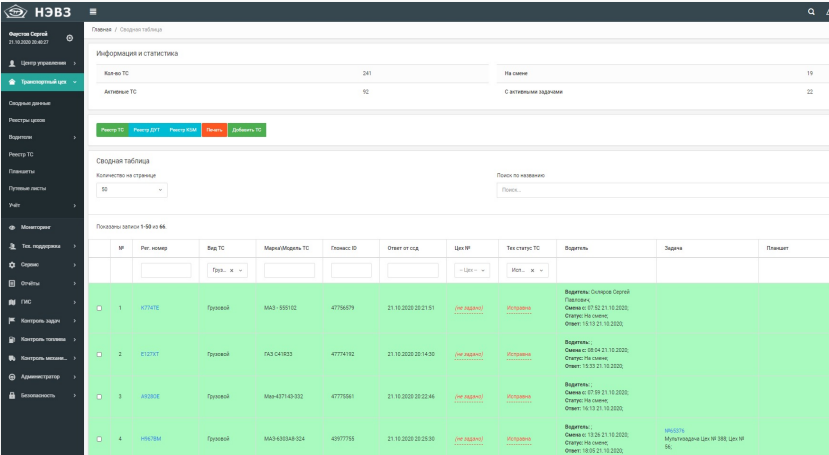This screenshot has height=455, width=829.
Task: Click the search magnifier icon in header
Action: click(811, 12)
